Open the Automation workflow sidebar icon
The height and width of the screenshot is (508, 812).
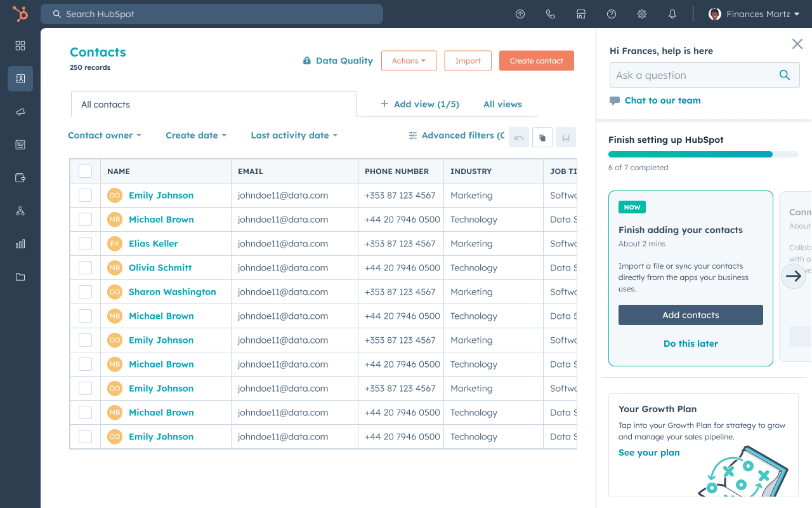[20, 211]
